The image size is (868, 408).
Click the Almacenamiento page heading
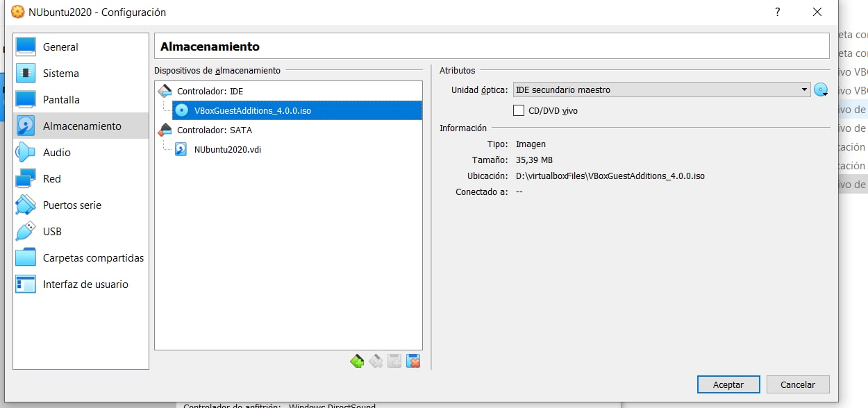pos(210,47)
